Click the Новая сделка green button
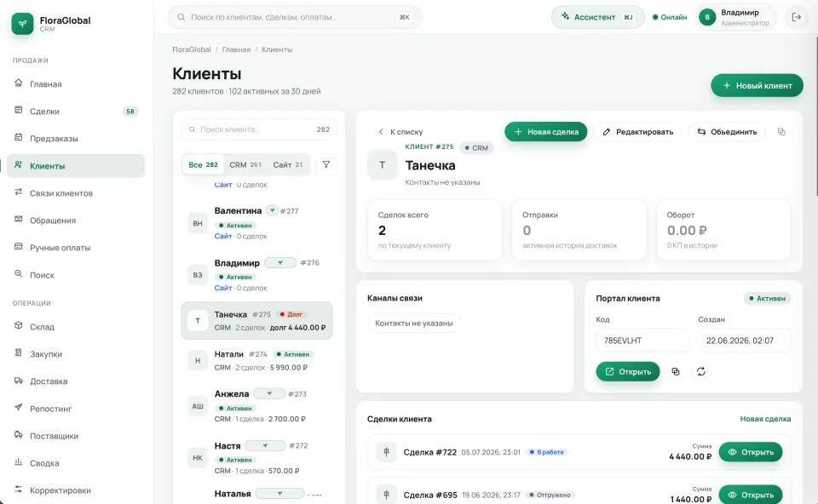 click(x=545, y=132)
